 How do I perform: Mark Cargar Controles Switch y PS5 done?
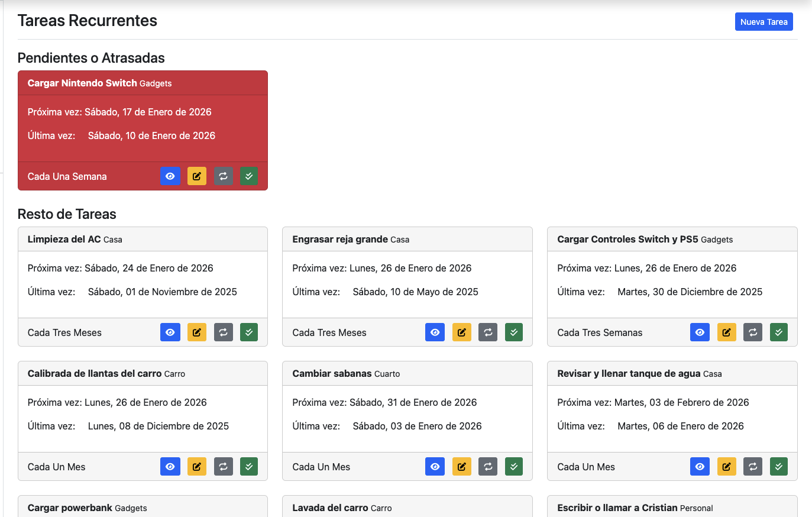point(779,332)
